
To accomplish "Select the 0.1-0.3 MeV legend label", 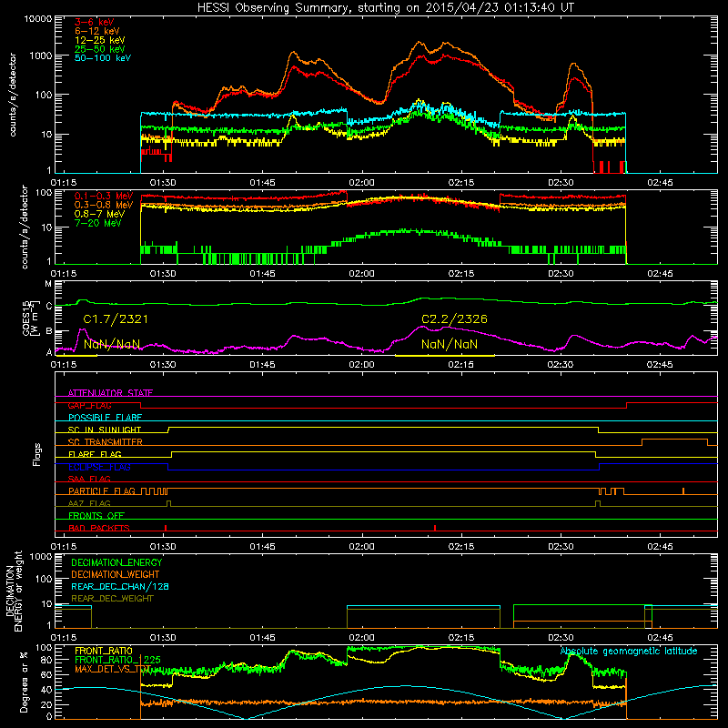I will (x=104, y=196).
